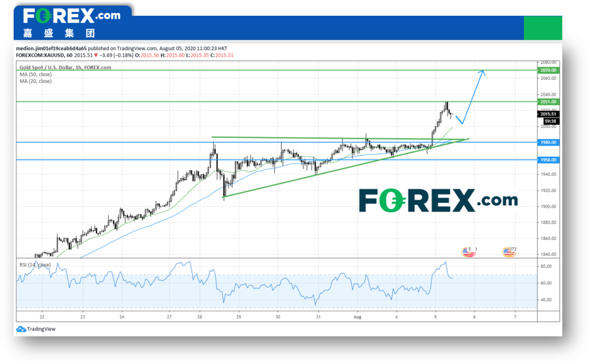The height and width of the screenshot is (364, 590).
Task: Click the TradingView cloud logo icon
Action: pyautogui.click(x=21, y=329)
